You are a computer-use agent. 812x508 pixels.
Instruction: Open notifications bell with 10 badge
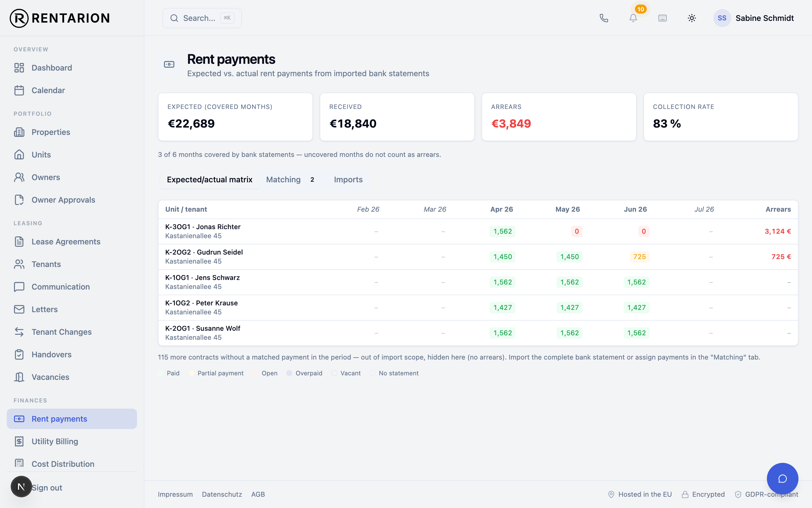click(633, 18)
